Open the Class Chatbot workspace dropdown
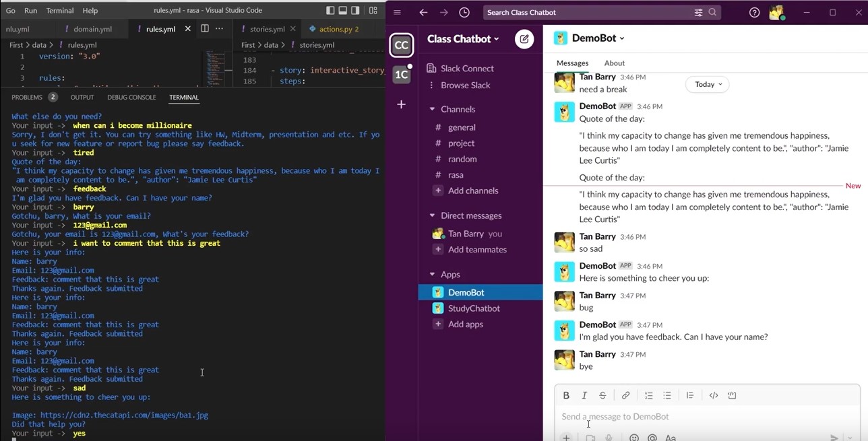Screen dimensions: 868x441 tap(463, 39)
